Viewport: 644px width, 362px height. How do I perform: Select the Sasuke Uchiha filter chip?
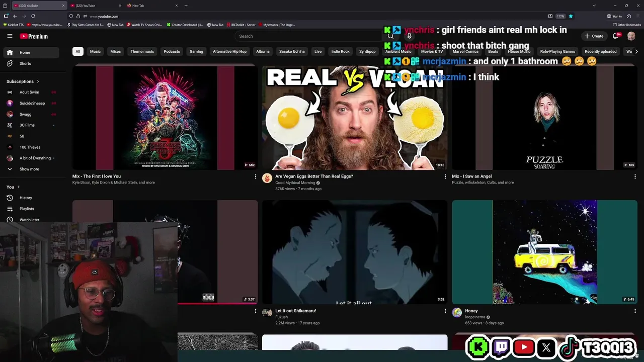[x=292, y=51]
